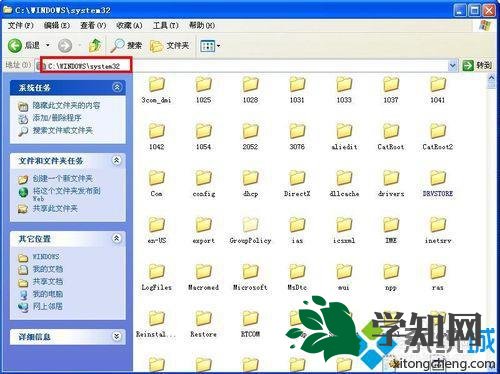The height and width of the screenshot is (374, 500).
Task: Open the 工具(T) menu
Action: pyautogui.click(x=165, y=25)
